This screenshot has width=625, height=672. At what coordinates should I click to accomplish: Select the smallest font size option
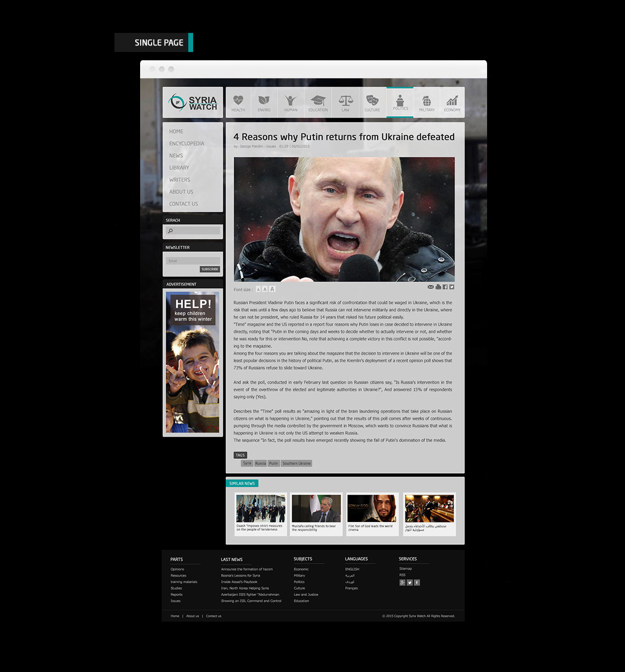[x=258, y=290]
